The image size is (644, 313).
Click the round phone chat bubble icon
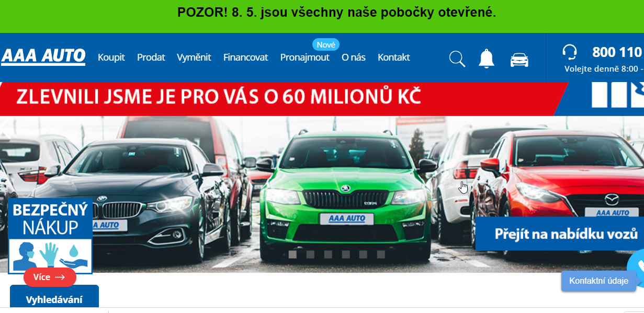coord(637,268)
